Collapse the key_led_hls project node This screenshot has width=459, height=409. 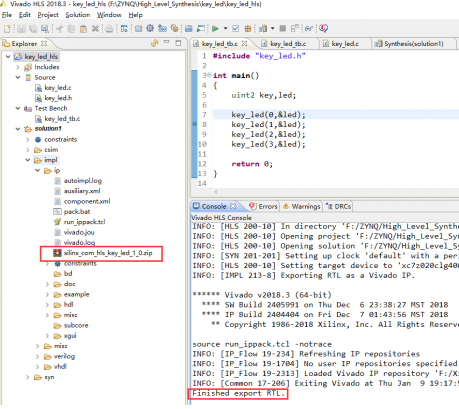pyautogui.click(x=8, y=57)
